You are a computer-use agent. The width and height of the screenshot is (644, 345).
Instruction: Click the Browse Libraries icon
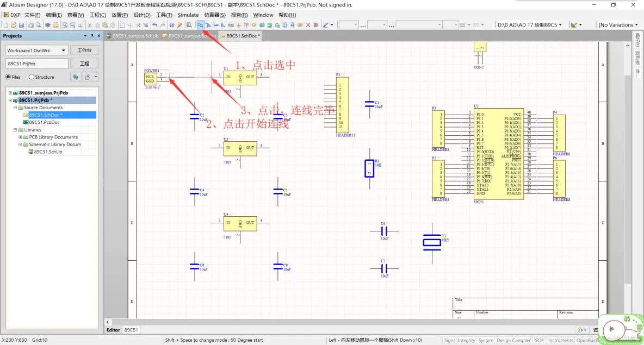(189, 25)
